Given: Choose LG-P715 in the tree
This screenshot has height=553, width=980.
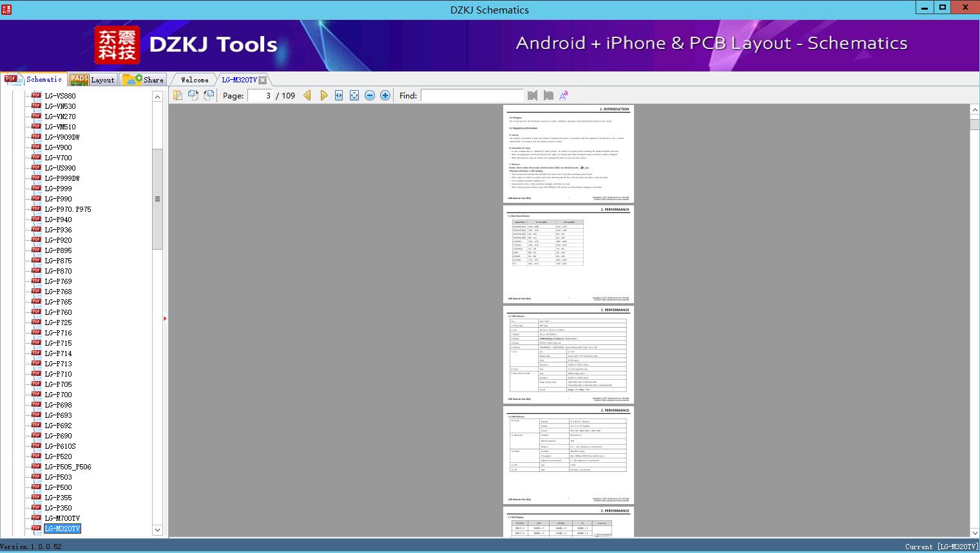Looking at the screenshot, I should [x=58, y=343].
